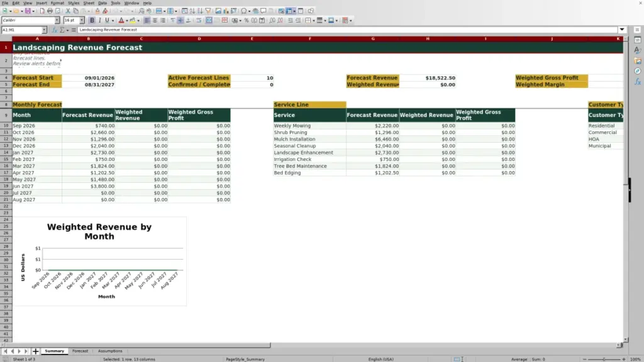The width and height of the screenshot is (644, 362).
Task: Toggle Align Left alignment
Action: coord(147,21)
